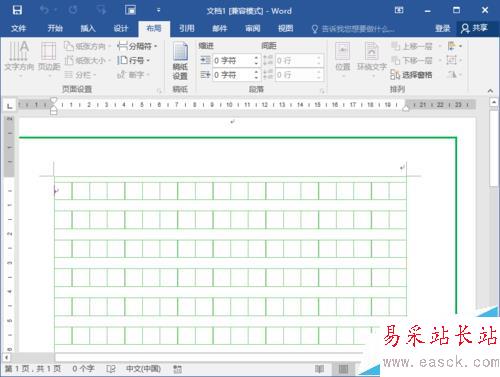Switch to the 审阅 tab
This screenshot has width=500, height=377.
pyautogui.click(x=253, y=28)
